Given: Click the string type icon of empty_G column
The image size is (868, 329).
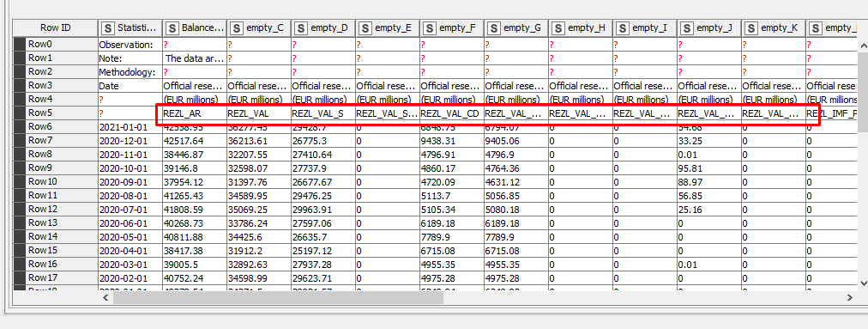Looking at the screenshot, I should point(494,27).
